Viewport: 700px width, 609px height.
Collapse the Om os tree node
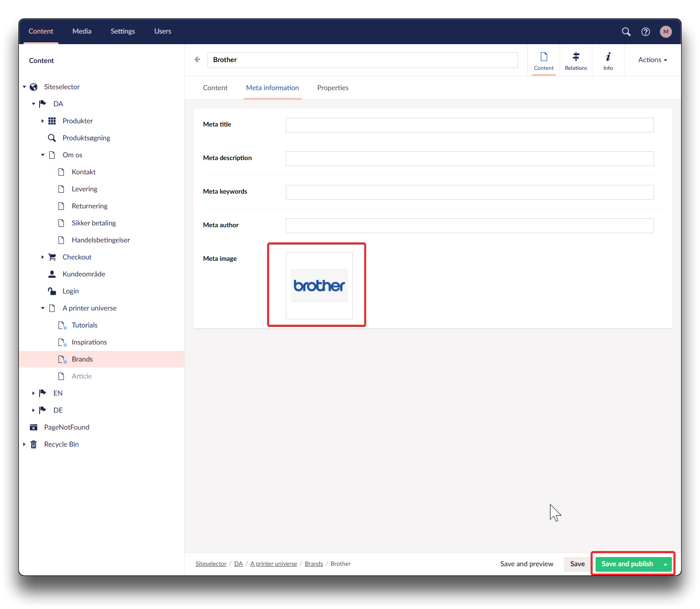(x=43, y=155)
